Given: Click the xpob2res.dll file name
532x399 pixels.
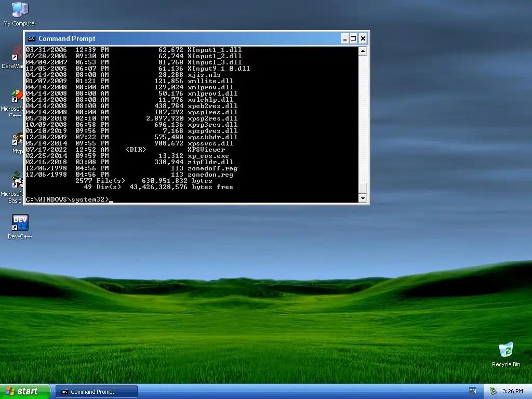Looking at the screenshot, I should pyautogui.click(x=212, y=106).
